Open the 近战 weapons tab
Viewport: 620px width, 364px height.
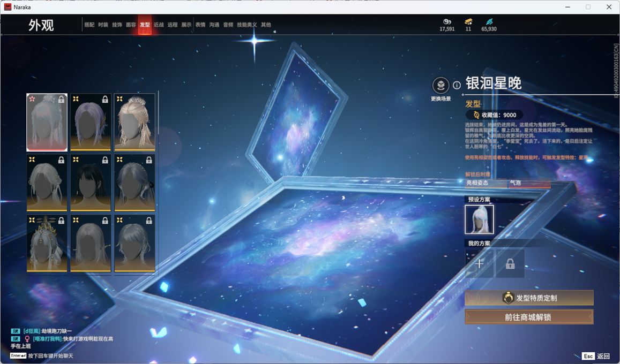[x=159, y=25]
